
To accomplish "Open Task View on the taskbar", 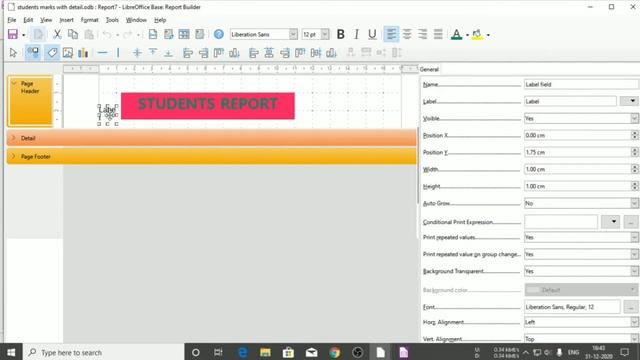I will [218, 352].
